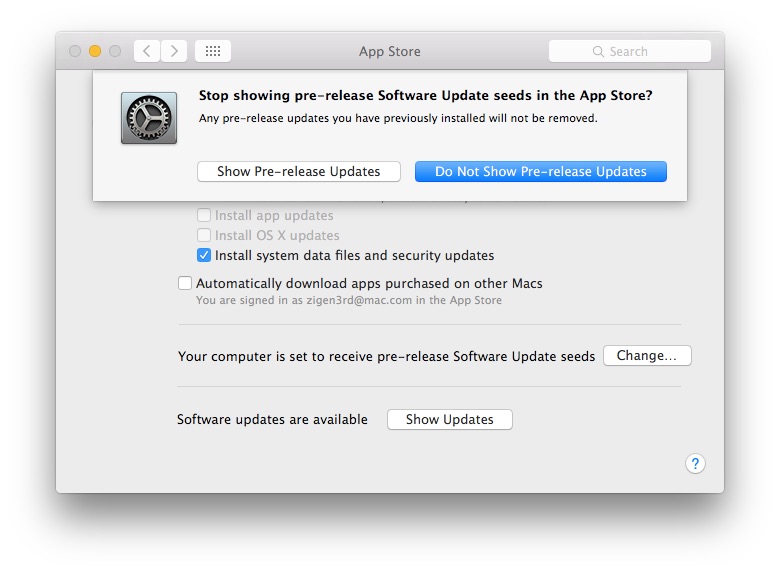Click the forward navigation arrow
Screen dimensions: 780x573
coord(174,51)
